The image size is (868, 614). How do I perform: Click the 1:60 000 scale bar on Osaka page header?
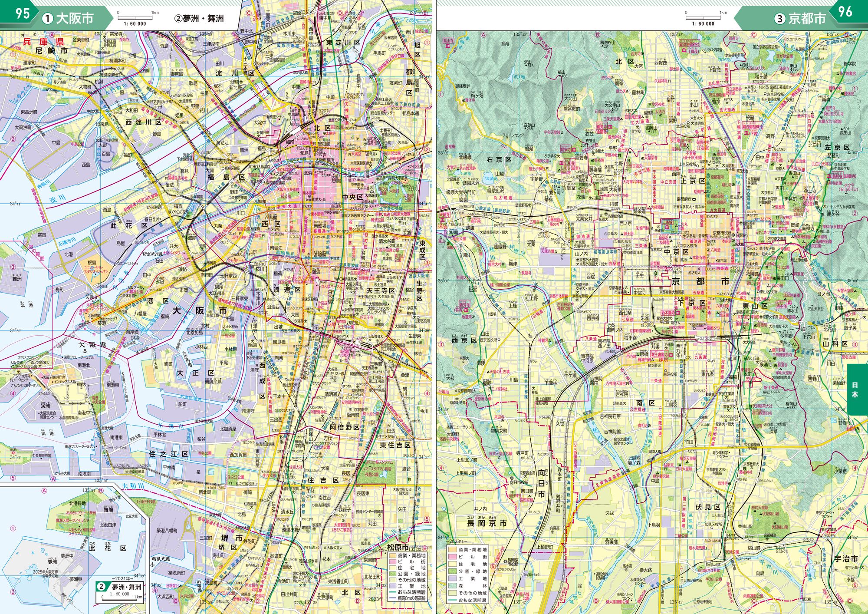click(137, 18)
